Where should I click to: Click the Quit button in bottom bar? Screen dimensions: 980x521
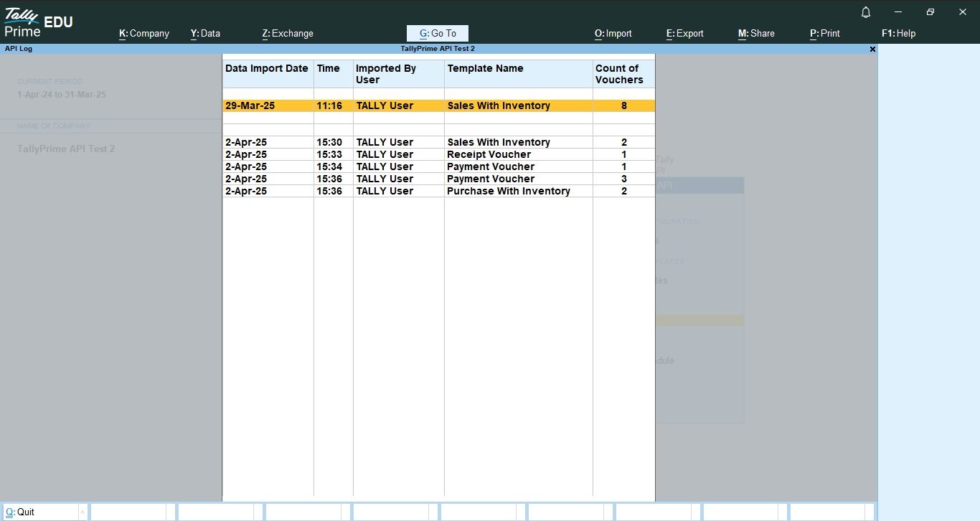pyautogui.click(x=41, y=512)
